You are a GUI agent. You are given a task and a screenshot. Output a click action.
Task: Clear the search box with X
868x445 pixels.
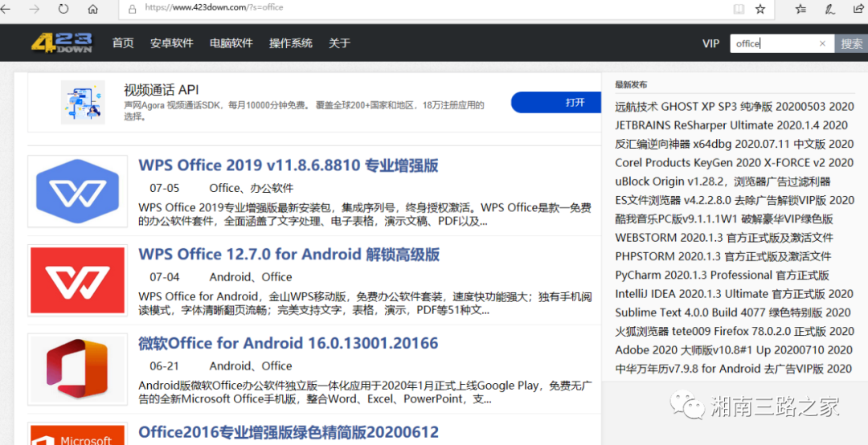(x=822, y=43)
